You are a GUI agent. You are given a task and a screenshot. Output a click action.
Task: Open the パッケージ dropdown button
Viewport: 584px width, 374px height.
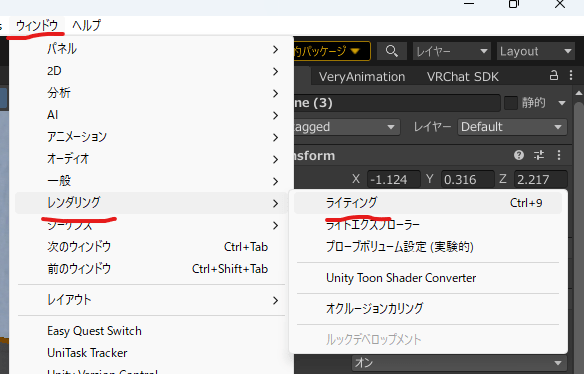pyautogui.click(x=332, y=51)
